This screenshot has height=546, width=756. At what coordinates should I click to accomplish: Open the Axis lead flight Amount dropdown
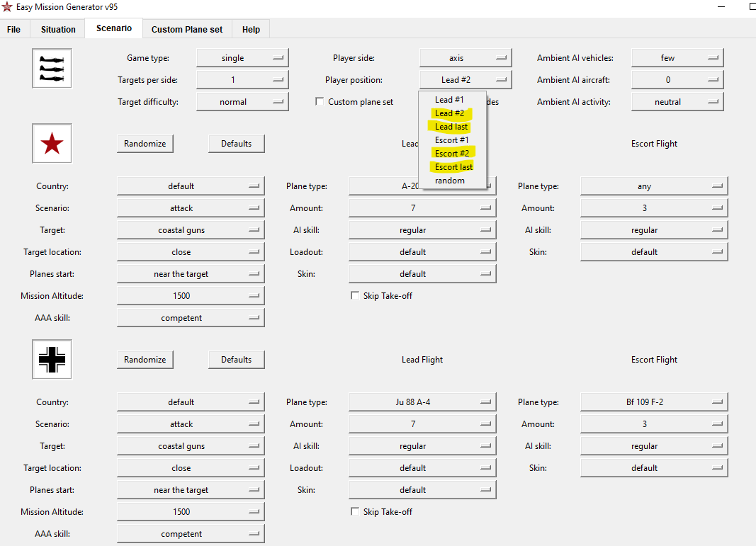click(422, 424)
